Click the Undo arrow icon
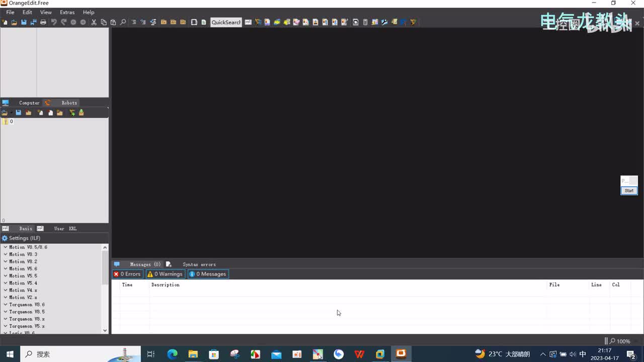This screenshot has width=644, height=362. click(x=54, y=22)
